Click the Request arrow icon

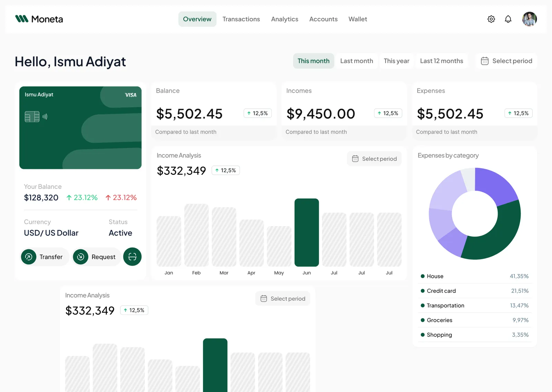point(80,257)
